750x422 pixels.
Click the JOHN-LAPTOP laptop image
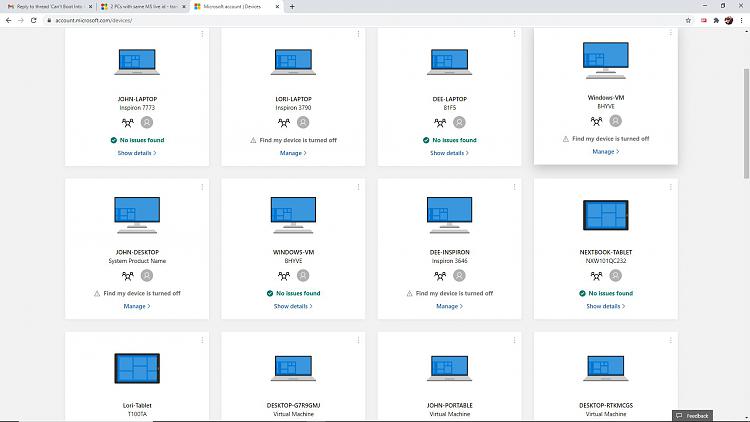coord(137,62)
